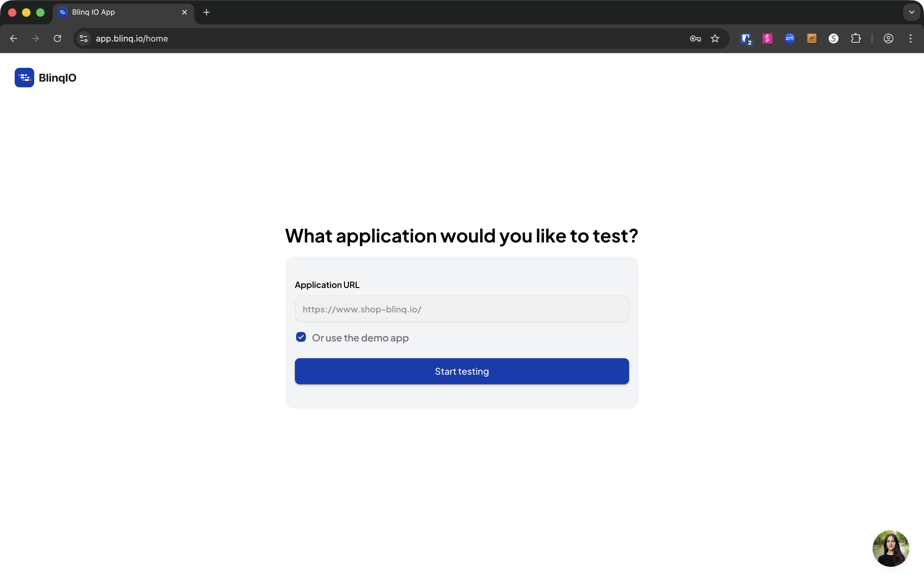Click the browser back arrow

pyautogui.click(x=13, y=39)
